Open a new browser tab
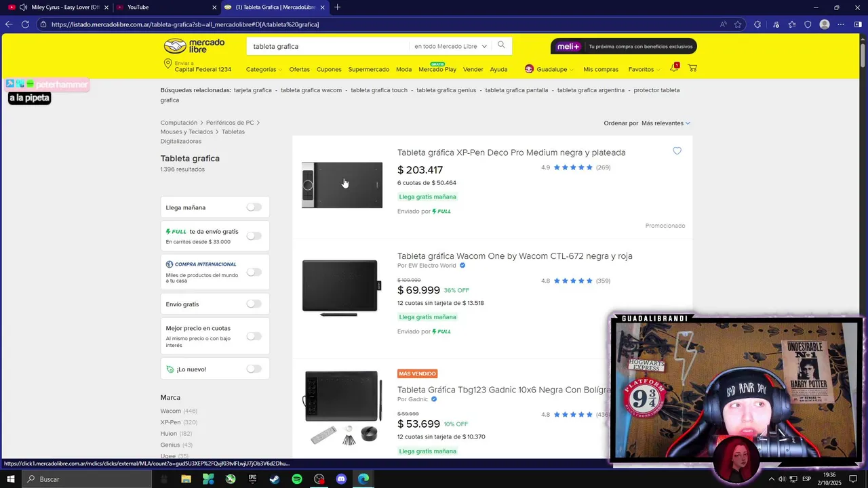 [x=337, y=7]
